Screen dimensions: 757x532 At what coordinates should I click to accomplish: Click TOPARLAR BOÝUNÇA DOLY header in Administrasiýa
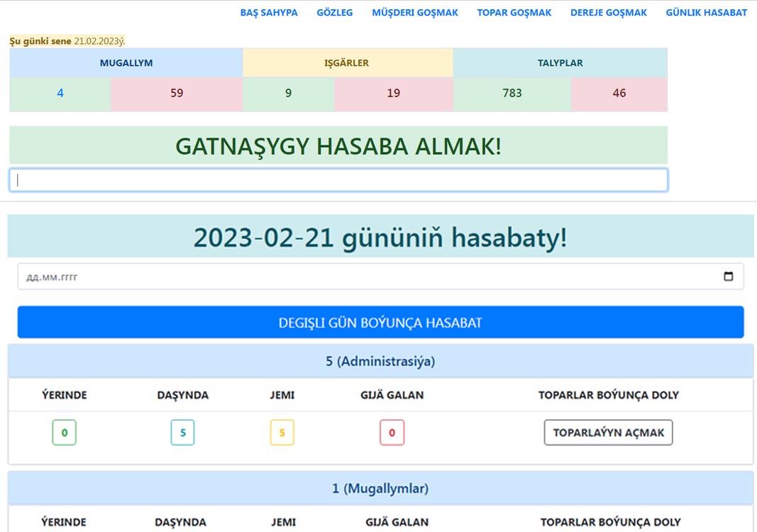tap(608, 395)
